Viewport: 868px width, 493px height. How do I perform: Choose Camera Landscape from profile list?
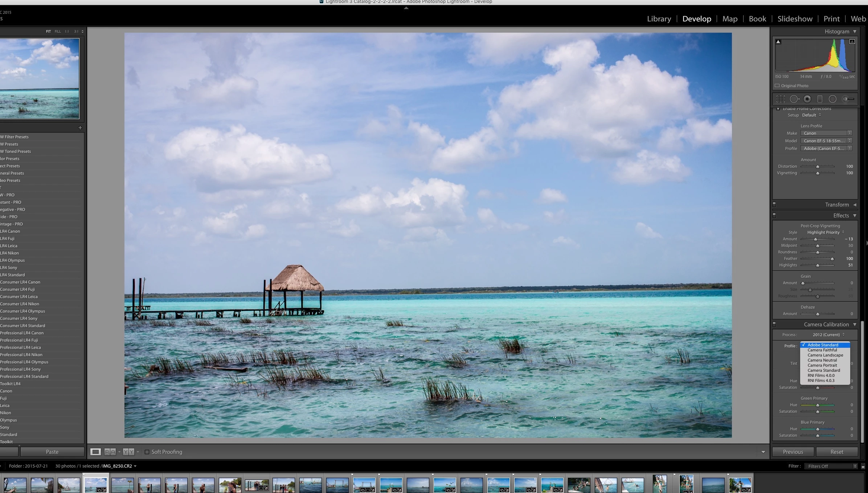click(x=825, y=355)
